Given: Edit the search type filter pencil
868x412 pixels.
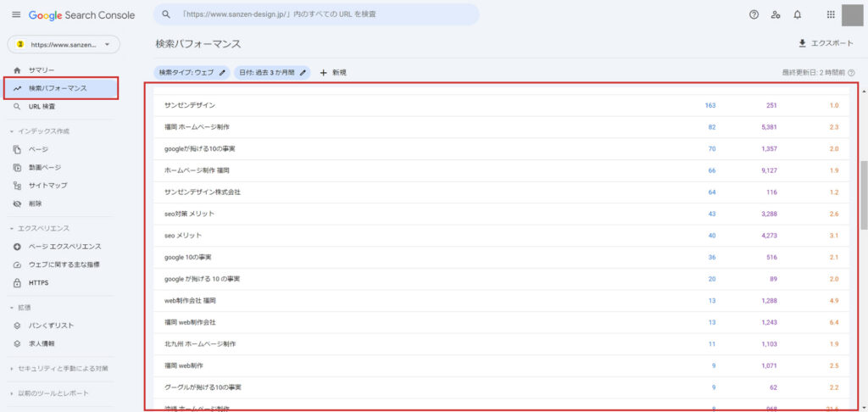Looking at the screenshot, I should point(223,73).
